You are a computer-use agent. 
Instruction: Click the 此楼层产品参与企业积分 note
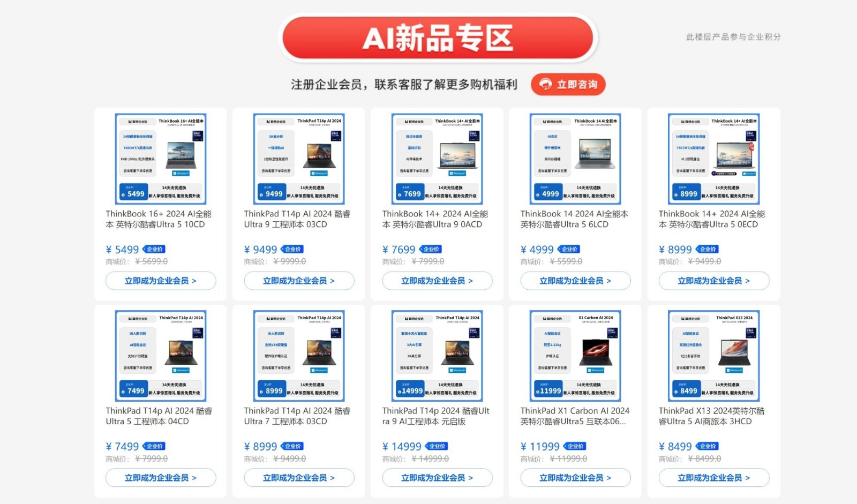(733, 37)
